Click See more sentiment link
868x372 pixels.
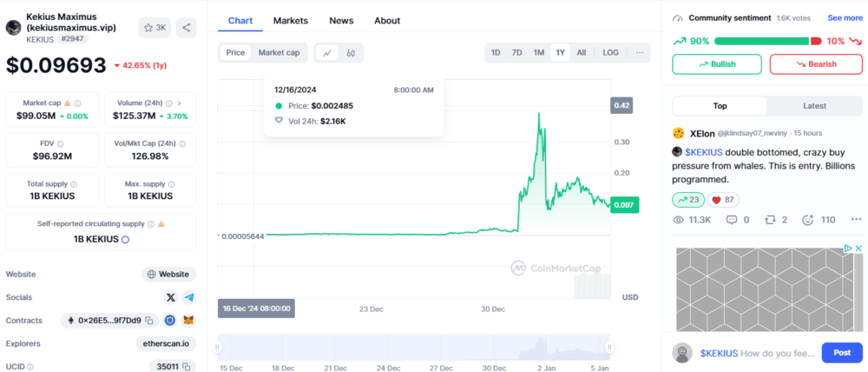[x=845, y=17]
